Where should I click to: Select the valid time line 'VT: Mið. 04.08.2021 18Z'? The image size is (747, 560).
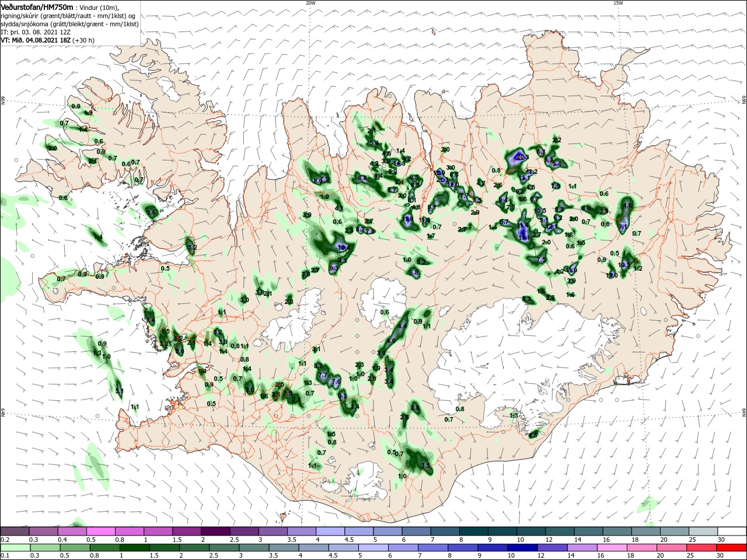tap(36, 40)
